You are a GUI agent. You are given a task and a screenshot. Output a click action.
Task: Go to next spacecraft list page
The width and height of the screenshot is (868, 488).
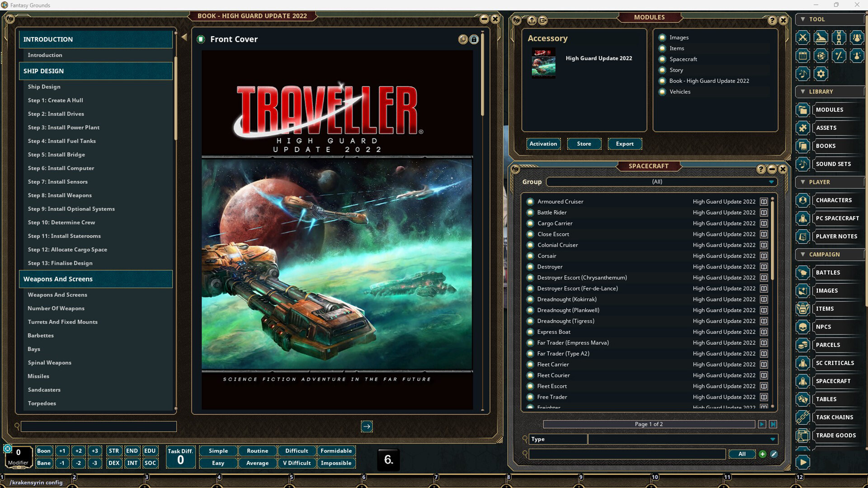pyautogui.click(x=762, y=424)
